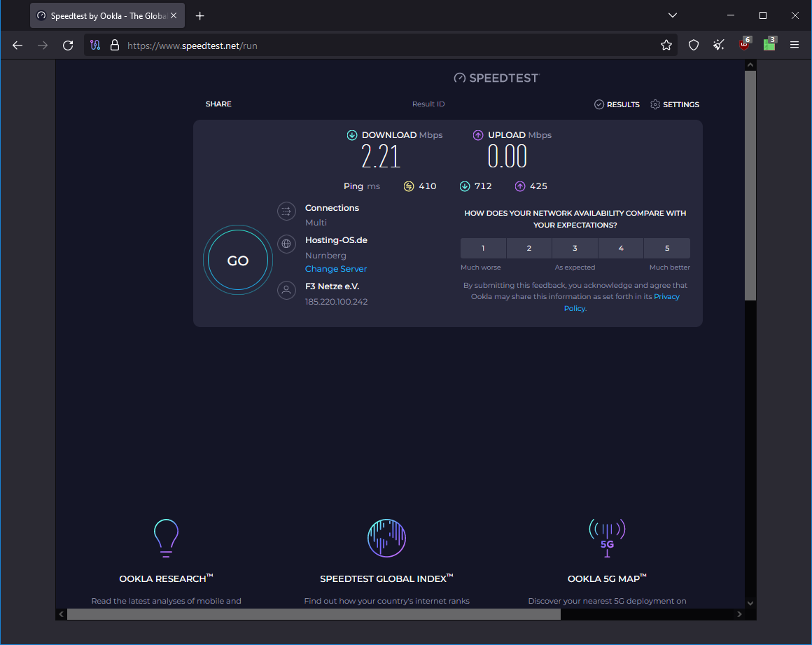Click the download ping icon beside 712

[x=465, y=186]
